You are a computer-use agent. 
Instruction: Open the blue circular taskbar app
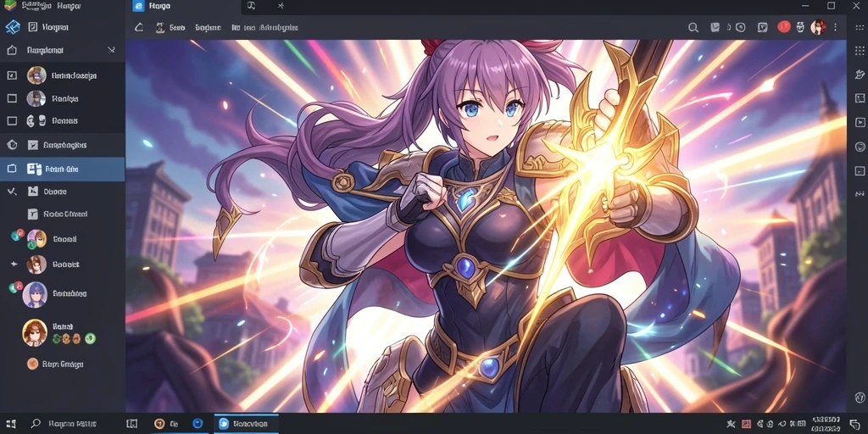point(198,424)
